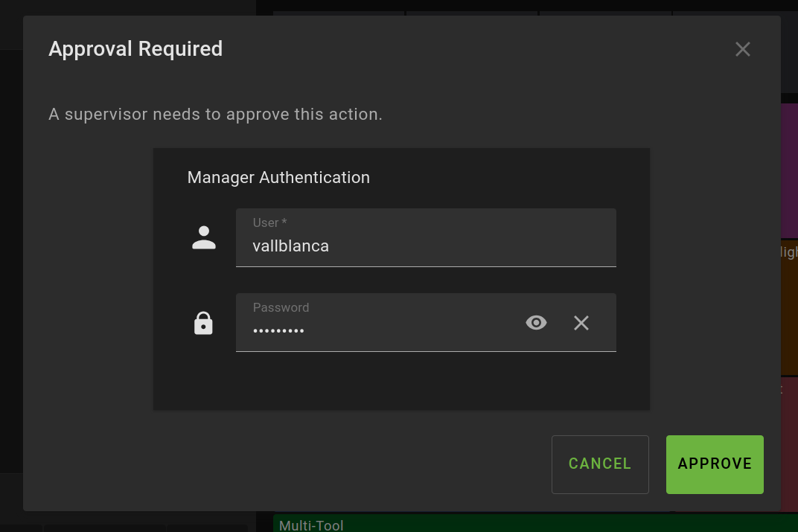Cancel the supervisor approval request
The height and width of the screenshot is (532, 798).
[599, 464]
